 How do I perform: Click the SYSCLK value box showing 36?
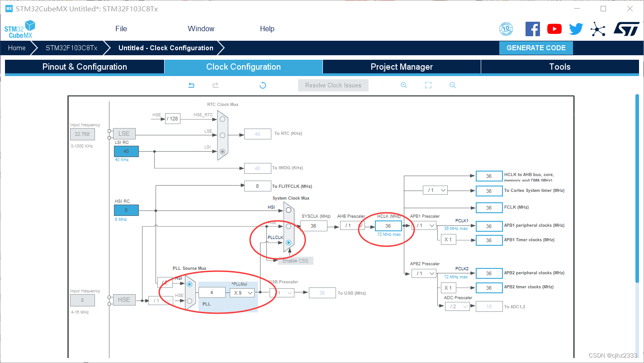313,226
